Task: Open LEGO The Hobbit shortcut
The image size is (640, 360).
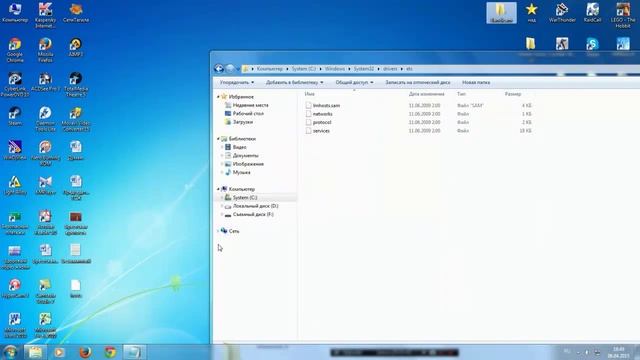Action: (x=623, y=15)
